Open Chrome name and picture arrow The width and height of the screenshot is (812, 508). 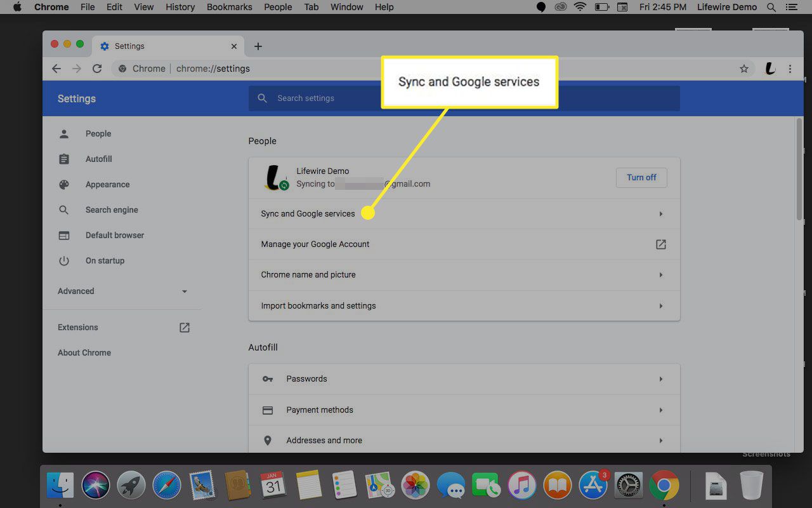point(660,275)
